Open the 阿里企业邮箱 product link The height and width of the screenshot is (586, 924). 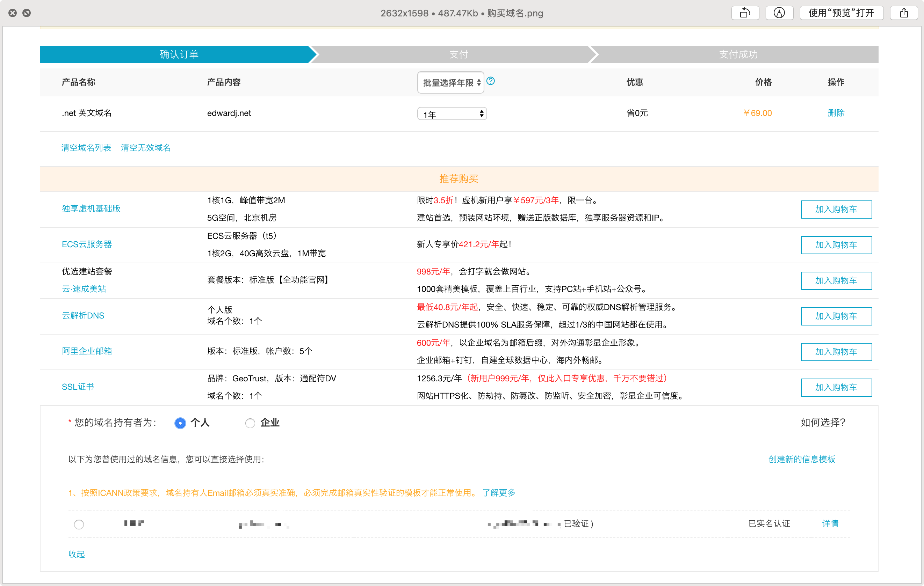(87, 351)
